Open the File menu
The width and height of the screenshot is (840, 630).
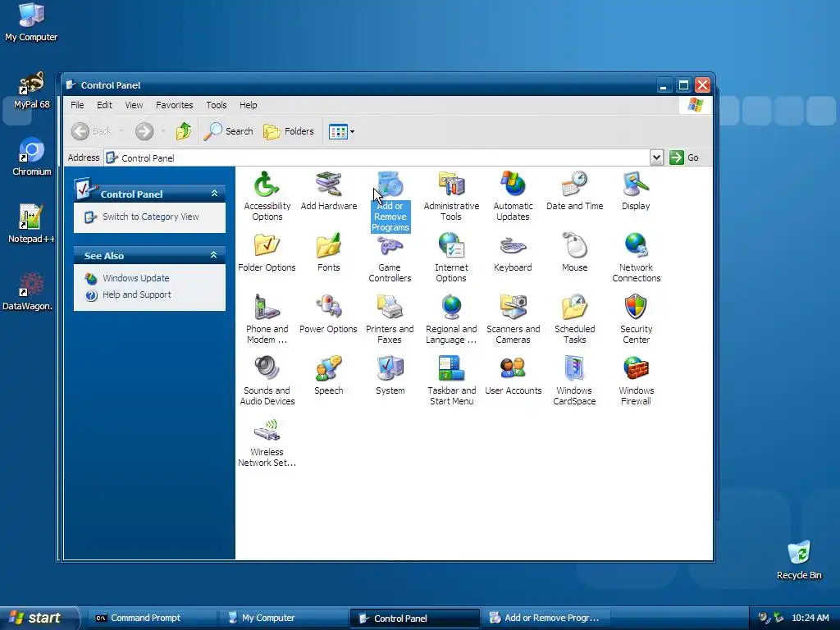[77, 105]
